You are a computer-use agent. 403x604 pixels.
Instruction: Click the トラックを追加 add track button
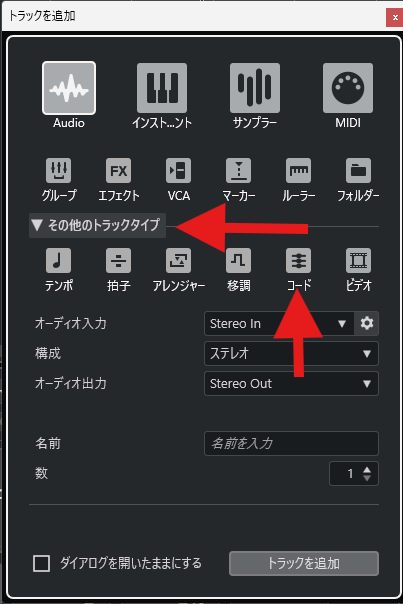(304, 564)
